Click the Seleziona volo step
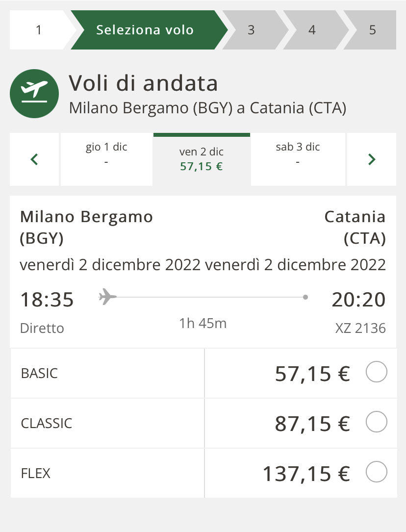Image resolution: width=406 pixels, height=532 pixels. coord(145,30)
